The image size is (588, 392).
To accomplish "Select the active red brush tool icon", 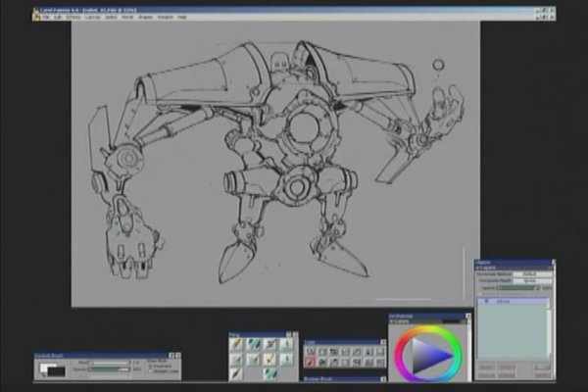I will [310, 363].
